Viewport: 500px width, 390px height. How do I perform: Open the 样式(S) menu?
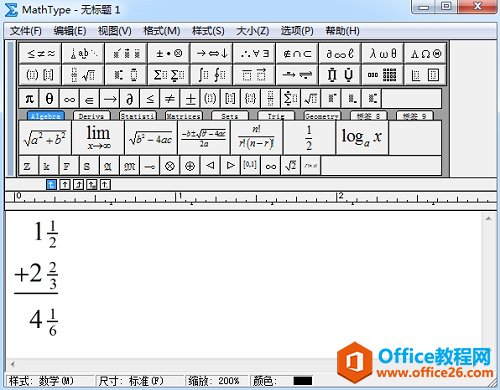pyautogui.click(x=208, y=31)
